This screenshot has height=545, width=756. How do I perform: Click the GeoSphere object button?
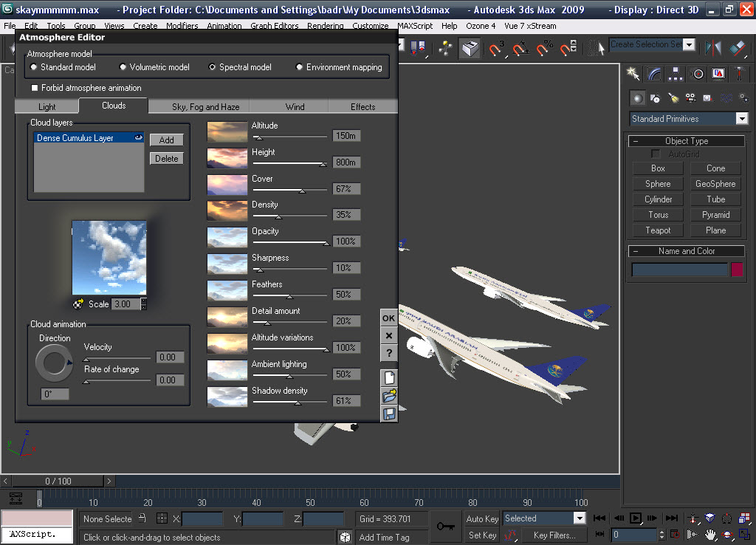[x=715, y=184]
